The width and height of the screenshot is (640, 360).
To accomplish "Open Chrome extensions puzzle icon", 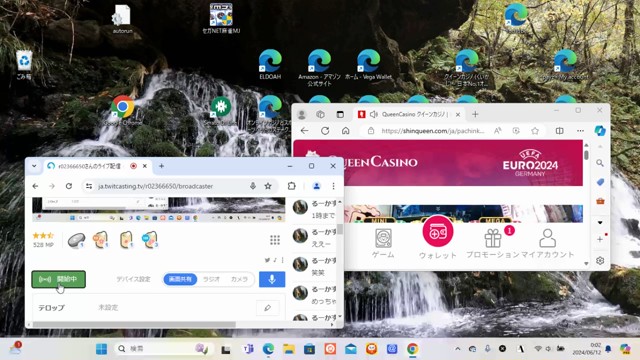I will [291, 186].
